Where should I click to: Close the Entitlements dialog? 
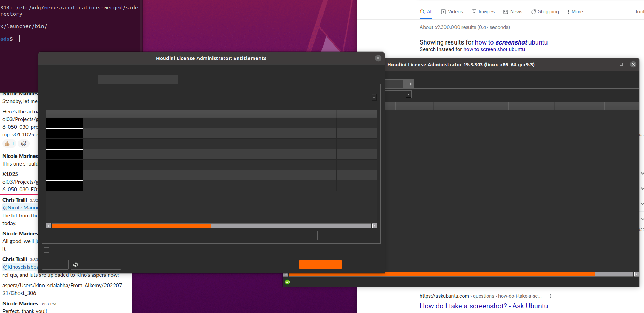378,58
